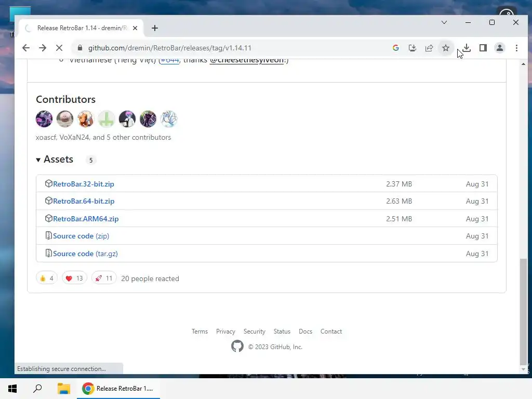Go back to the previous page
Screen dimensions: 532x399
click(x=26, y=48)
